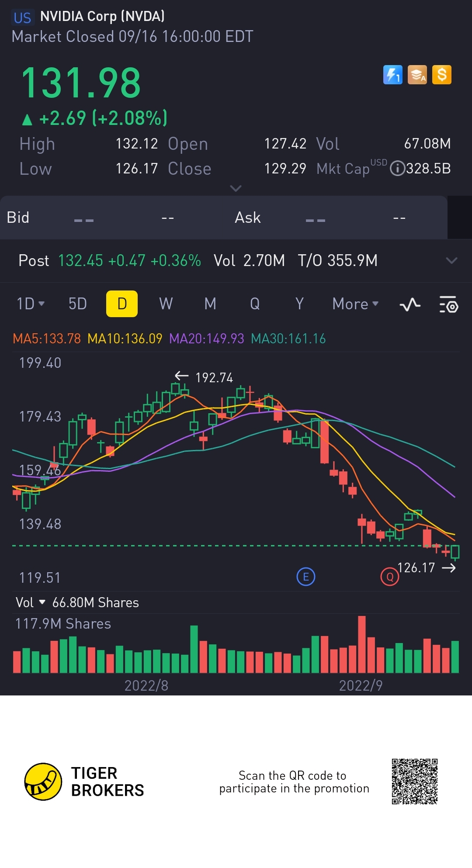Select the Y yearly chart tab
The image size is (472, 868).
[x=299, y=304]
